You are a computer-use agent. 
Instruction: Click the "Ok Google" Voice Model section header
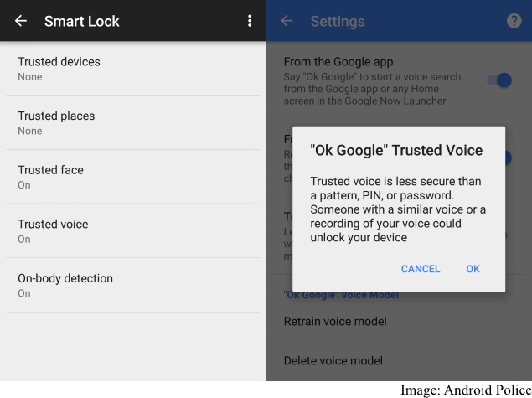[x=340, y=295]
